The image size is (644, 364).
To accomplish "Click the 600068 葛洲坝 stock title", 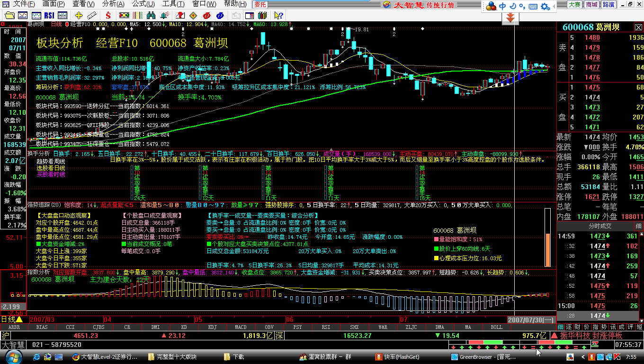I will (x=590, y=27).
